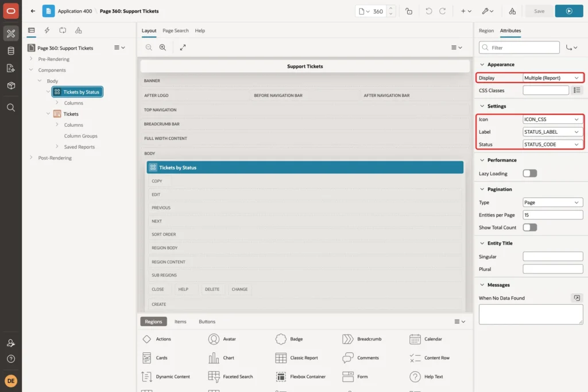588x392 pixels.
Task: Open the pagination Type dropdown
Action: (553, 203)
